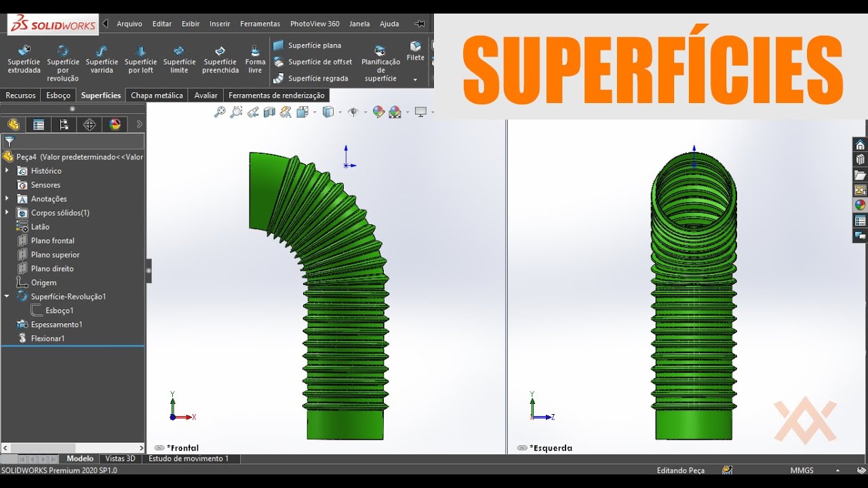Open the Ferramentas menu
Image resolution: width=868 pixels, height=488 pixels.
click(260, 24)
